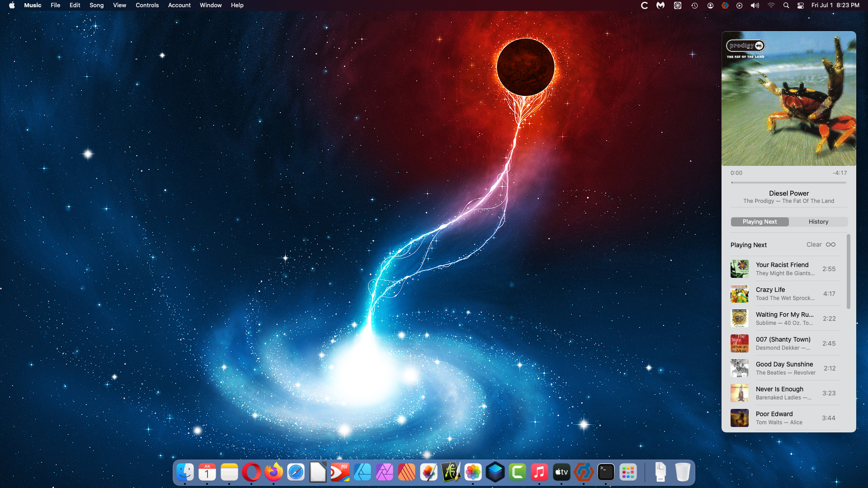Select the Playing Next tab
This screenshot has width=868, height=488.
click(x=759, y=222)
